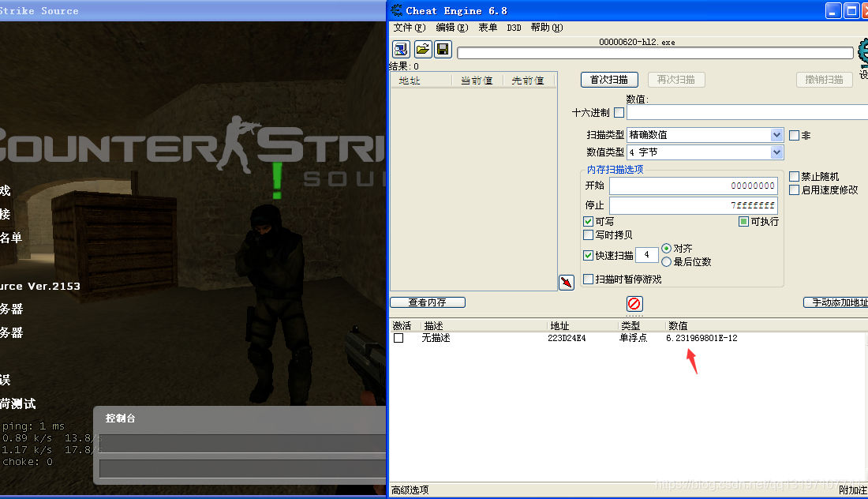This screenshot has height=499, width=868.
Task: Click the 无描述 description cell
Action: tap(436, 338)
